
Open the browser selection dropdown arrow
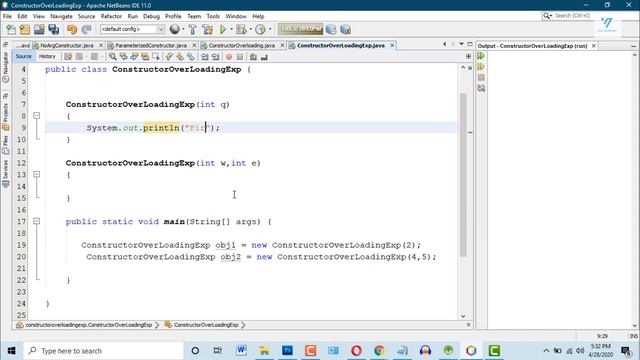coord(182,29)
